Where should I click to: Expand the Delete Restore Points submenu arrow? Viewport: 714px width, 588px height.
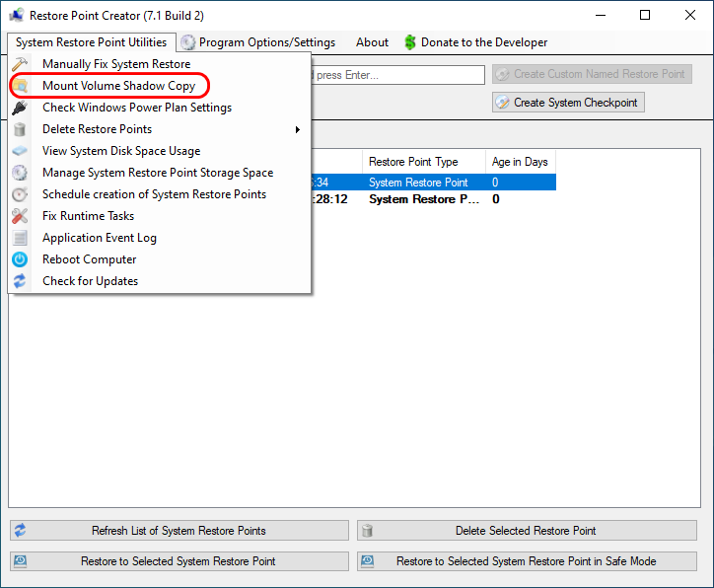pyautogui.click(x=298, y=130)
